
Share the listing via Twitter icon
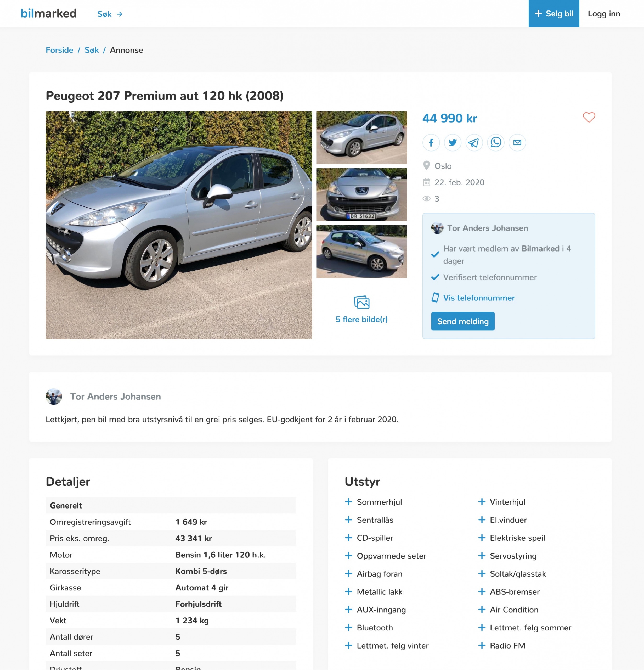pos(453,143)
